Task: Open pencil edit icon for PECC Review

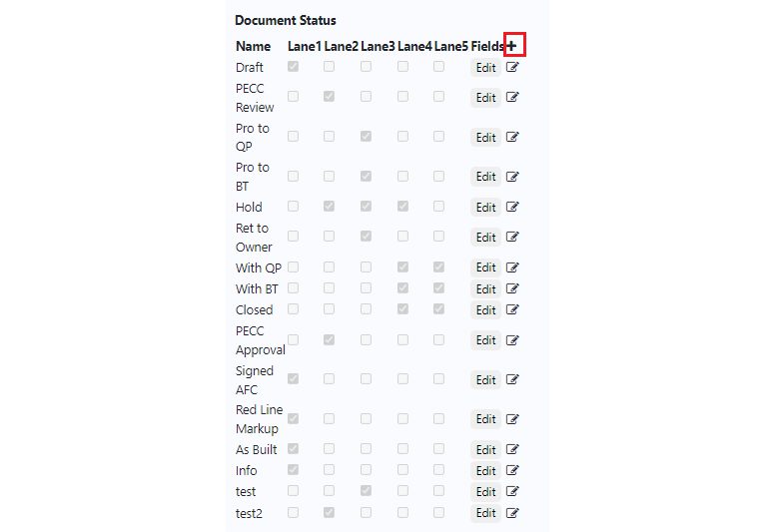Action: click(x=512, y=97)
